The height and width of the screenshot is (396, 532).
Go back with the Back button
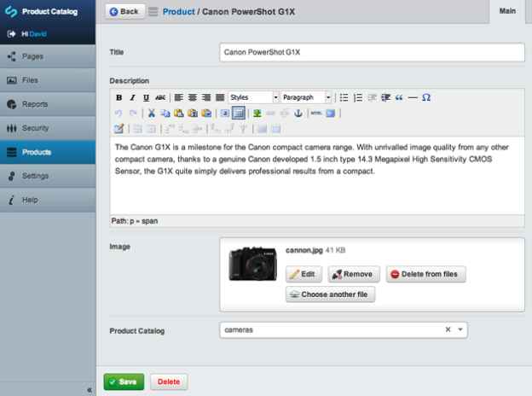click(124, 12)
